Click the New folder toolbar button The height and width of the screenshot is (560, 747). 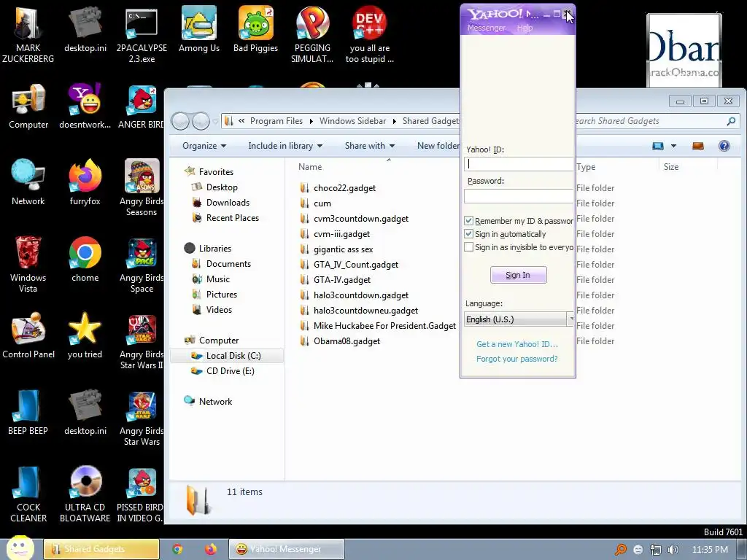coord(438,146)
